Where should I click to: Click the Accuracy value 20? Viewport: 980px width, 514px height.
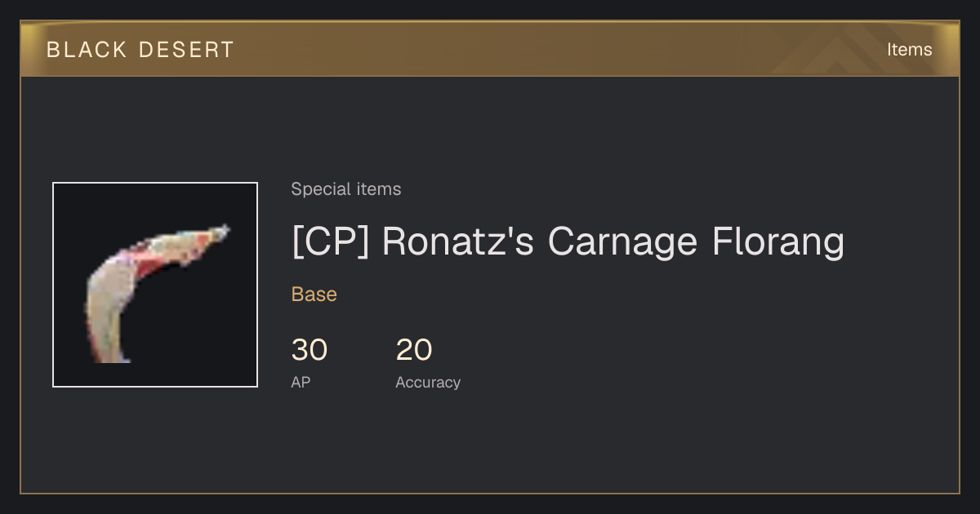(414, 350)
